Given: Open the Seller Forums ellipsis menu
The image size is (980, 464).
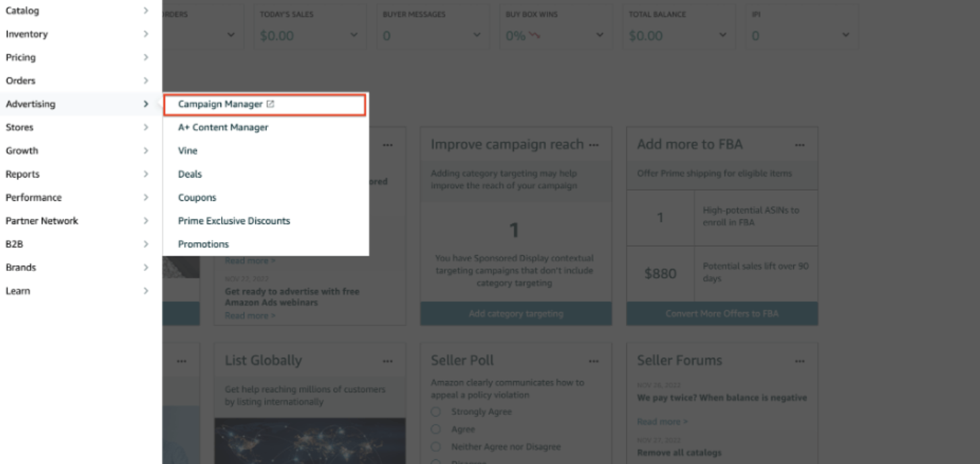Looking at the screenshot, I should (799, 361).
